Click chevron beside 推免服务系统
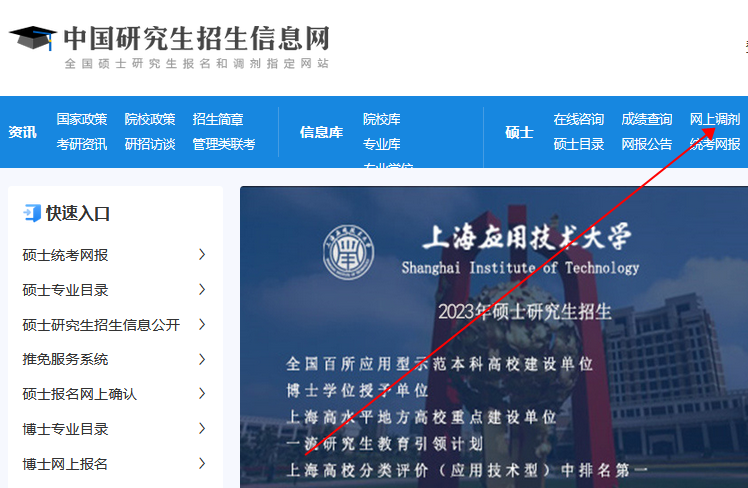Viewport: 748px width, 488px height. coord(202,359)
